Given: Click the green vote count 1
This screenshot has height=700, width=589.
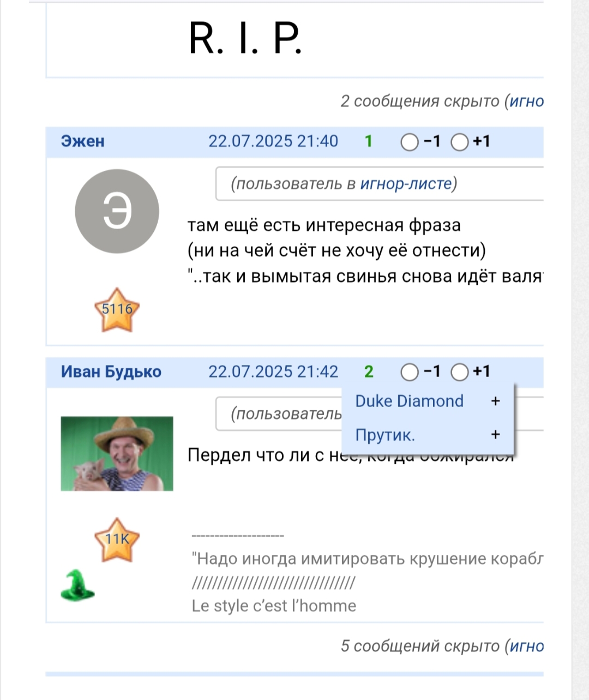Looking at the screenshot, I should pyautogui.click(x=369, y=141).
